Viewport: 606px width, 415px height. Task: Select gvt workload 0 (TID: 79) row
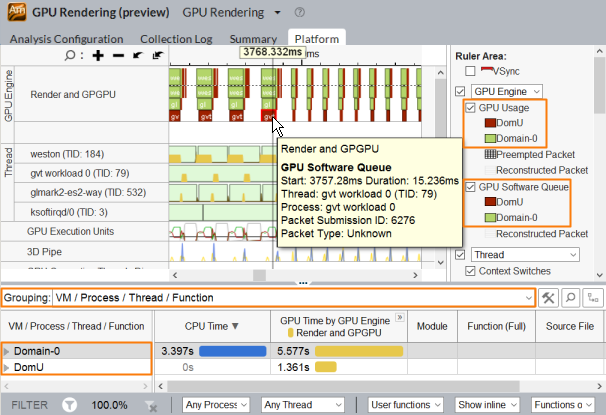tap(80, 173)
